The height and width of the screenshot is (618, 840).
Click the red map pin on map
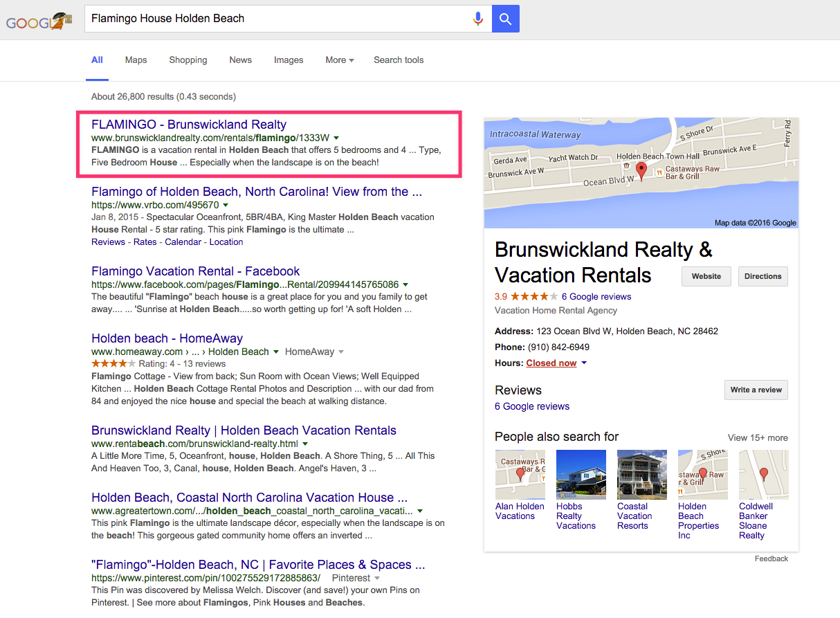point(641,172)
